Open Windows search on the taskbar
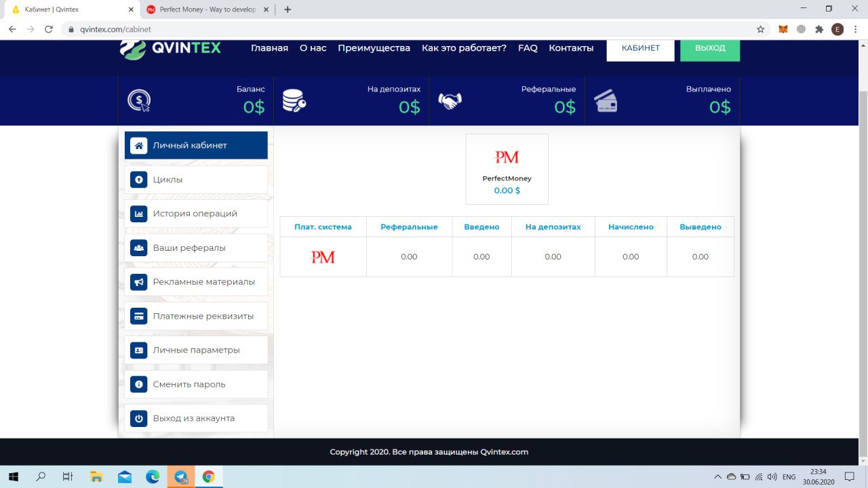The width and height of the screenshot is (868, 488). (41, 476)
